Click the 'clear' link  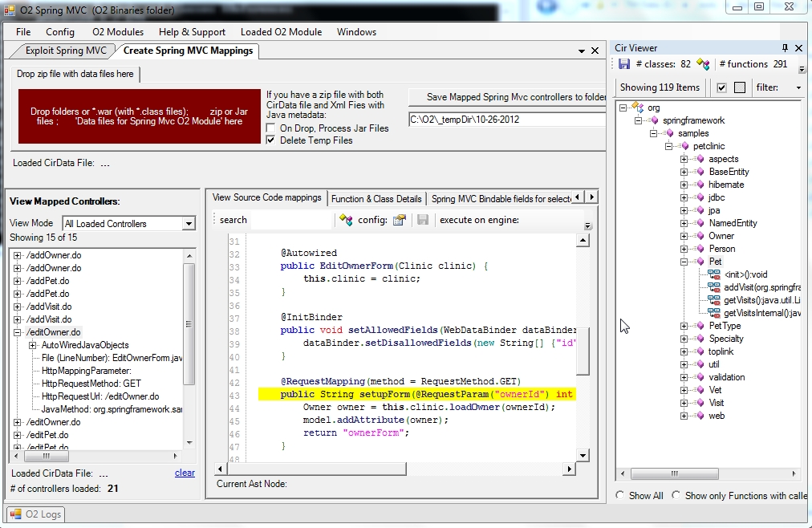(185, 473)
